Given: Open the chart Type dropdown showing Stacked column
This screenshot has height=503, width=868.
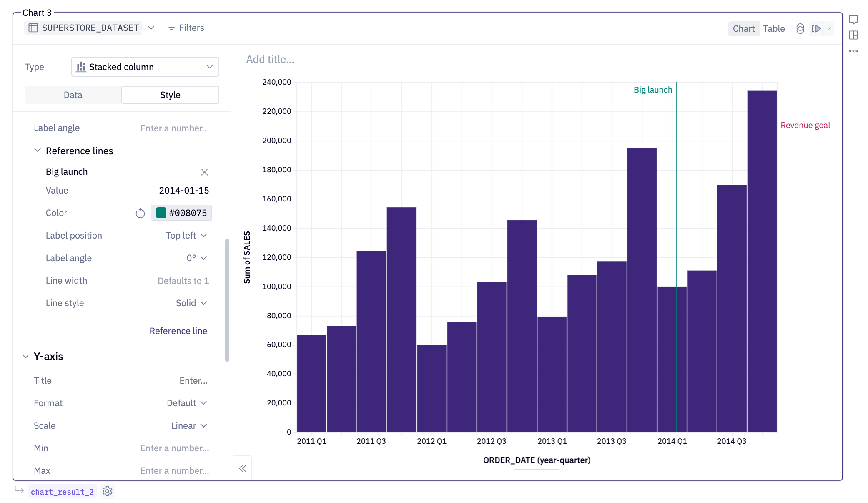Looking at the screenshot, I should click(x=145, y=67).
